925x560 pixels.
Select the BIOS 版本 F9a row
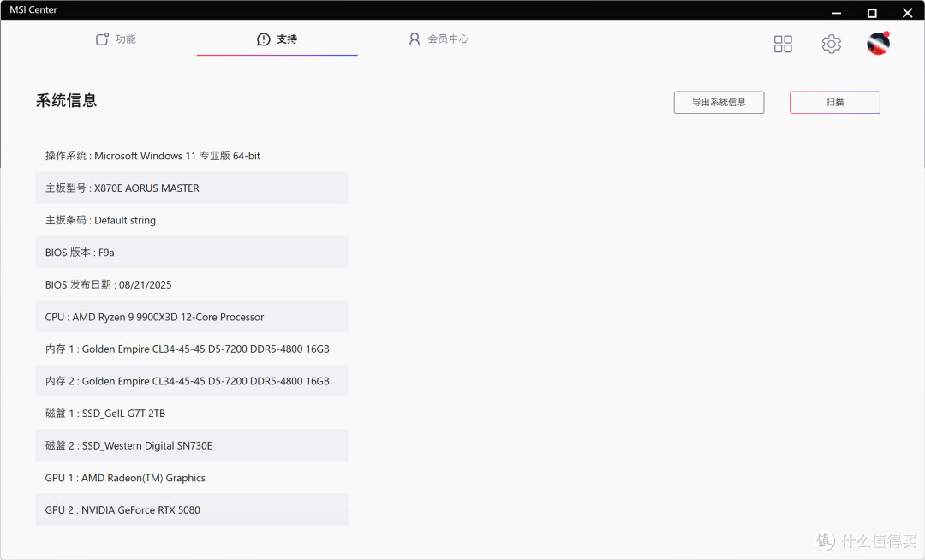192,252
